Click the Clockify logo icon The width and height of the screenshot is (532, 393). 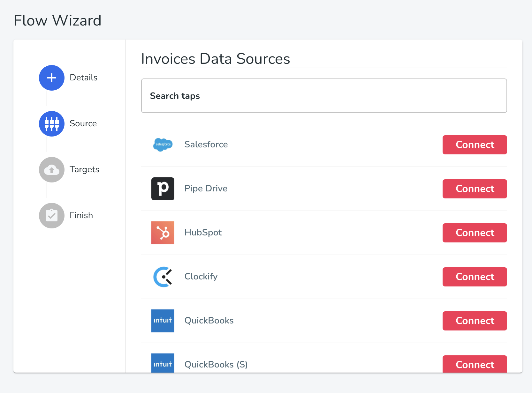[163, 277]
